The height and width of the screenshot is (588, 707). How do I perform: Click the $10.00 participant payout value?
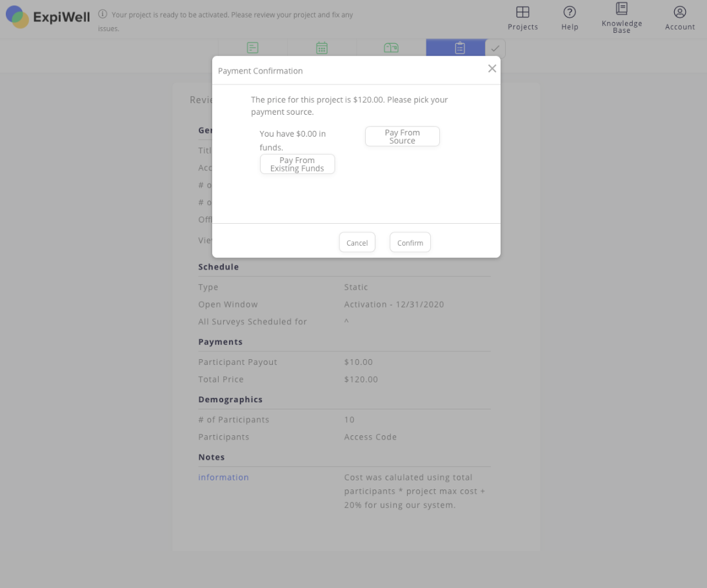click(359, 362)
